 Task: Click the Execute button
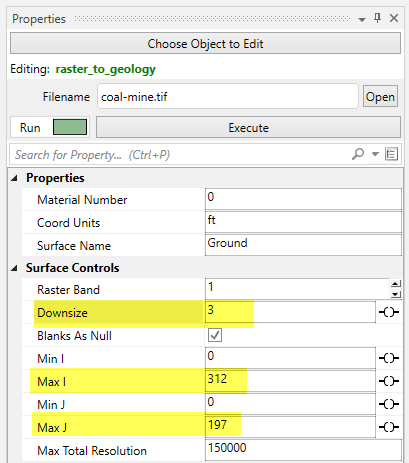(248, 127)
